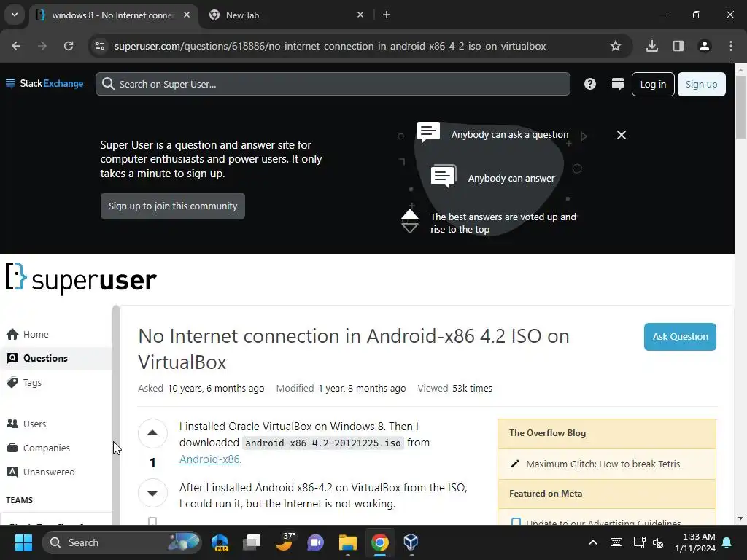Upvote the question with up arrow

click(x=152, y=433)
